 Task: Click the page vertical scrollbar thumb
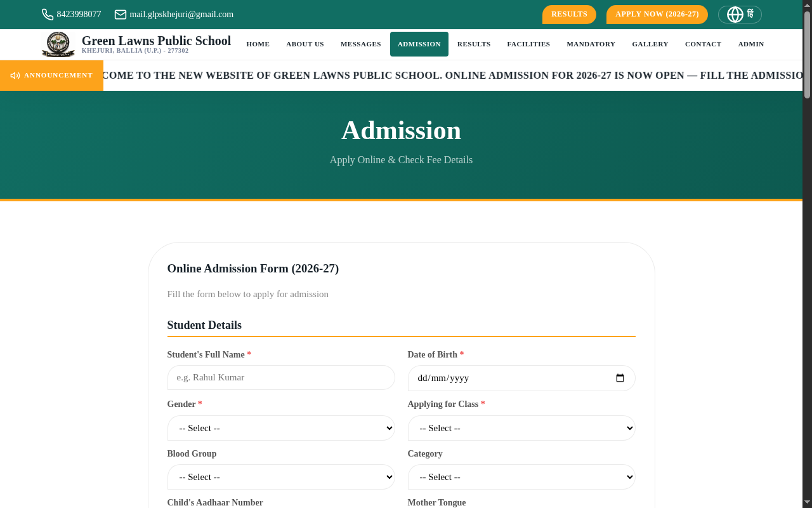(807, 54)
